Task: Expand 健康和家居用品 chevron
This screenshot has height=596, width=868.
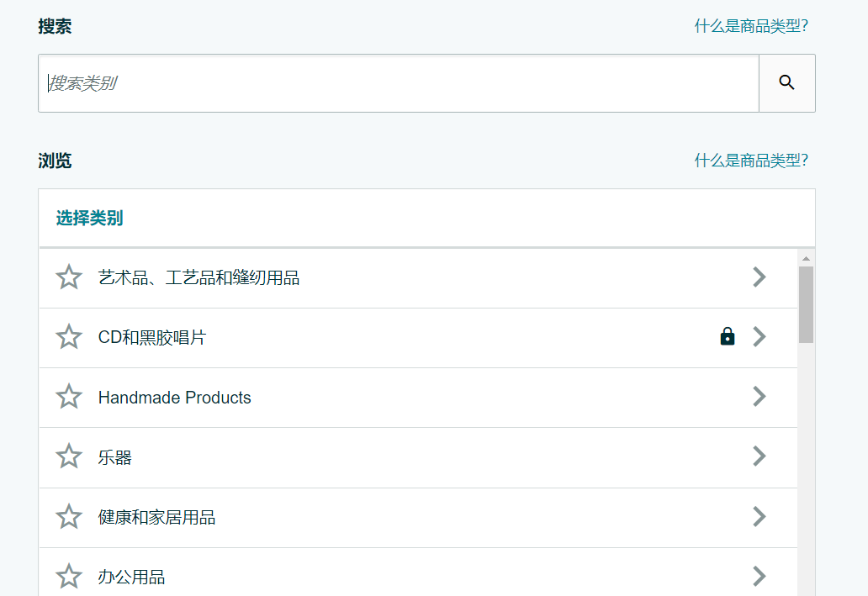Action: 759,516
